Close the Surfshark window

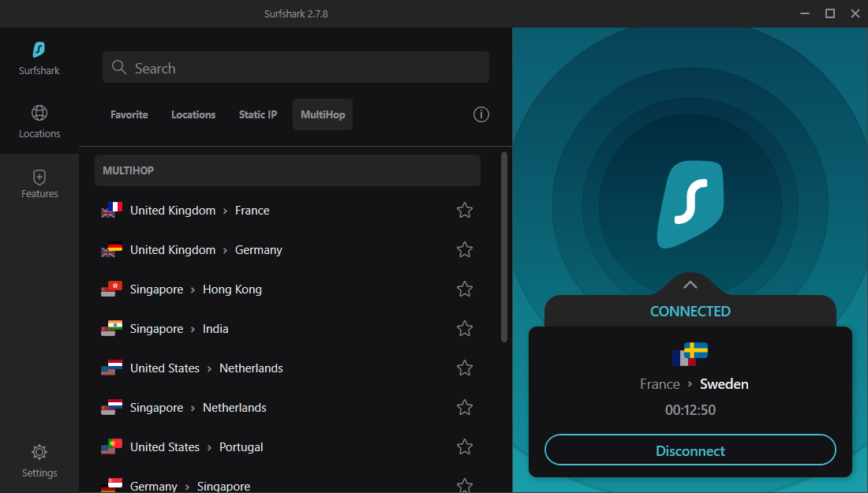[855, 13]
